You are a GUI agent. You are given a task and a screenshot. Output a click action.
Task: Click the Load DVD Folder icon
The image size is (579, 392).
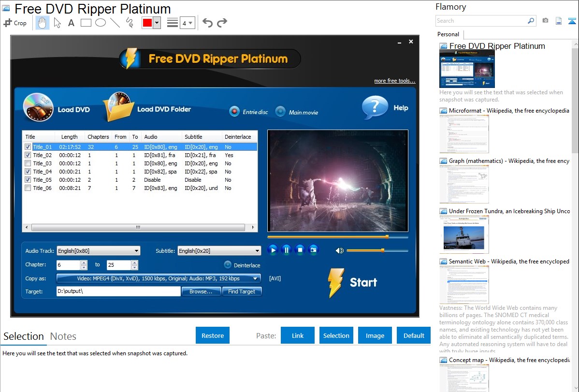(x=118, y=107)
